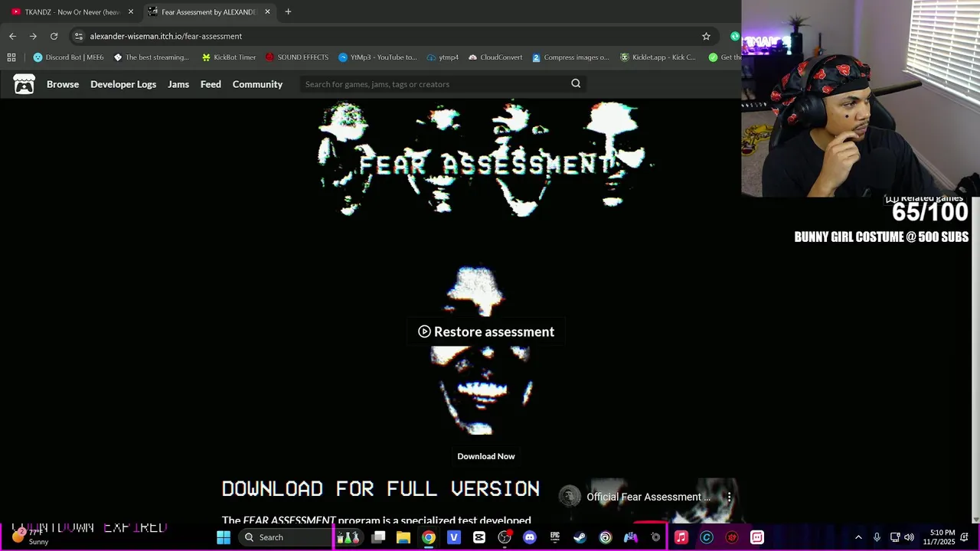Open CapCut from the taskbar
This screenshot has height=551, width=980.
[x=479, y=537]
